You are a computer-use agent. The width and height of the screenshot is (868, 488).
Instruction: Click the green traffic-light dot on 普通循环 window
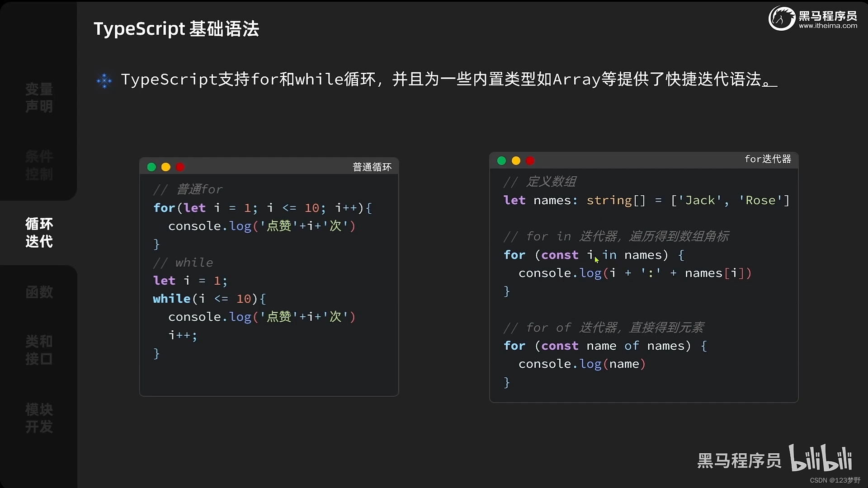pos(151,167)
